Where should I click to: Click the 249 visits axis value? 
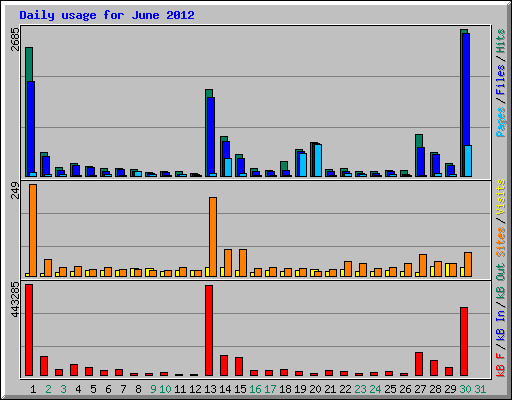click(15, 191)
